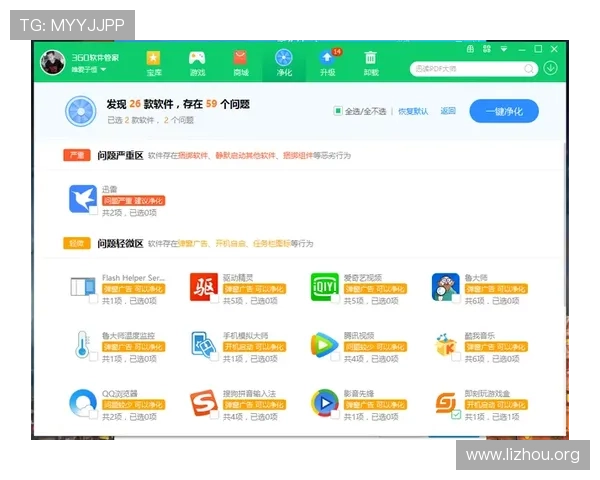
Task: Check the 爱奇艺视频 selection checkbox
Action: [x=335, y=299]
